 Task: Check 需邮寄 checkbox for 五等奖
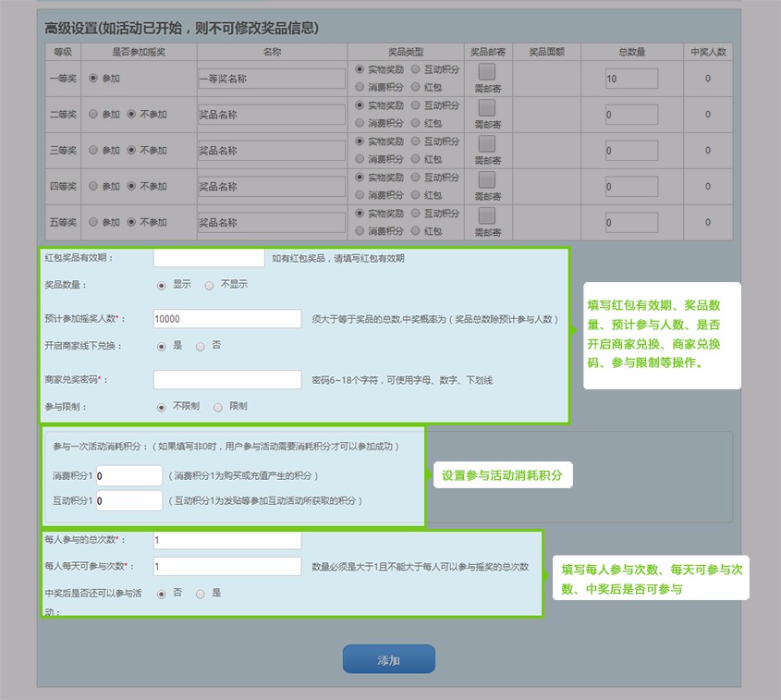pos(486,215)
